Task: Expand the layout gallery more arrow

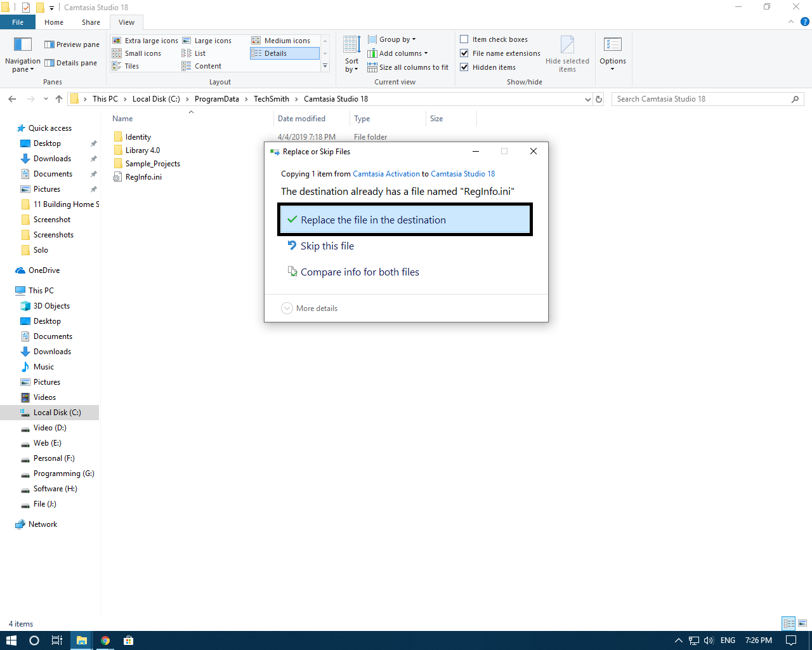Action: click(x=325, y=66)
